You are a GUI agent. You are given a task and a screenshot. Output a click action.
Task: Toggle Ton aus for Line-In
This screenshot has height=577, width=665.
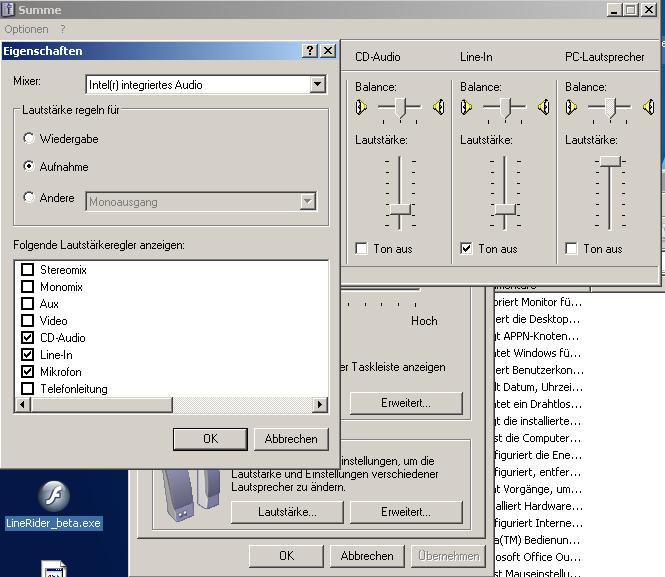[x=466, y=248]
